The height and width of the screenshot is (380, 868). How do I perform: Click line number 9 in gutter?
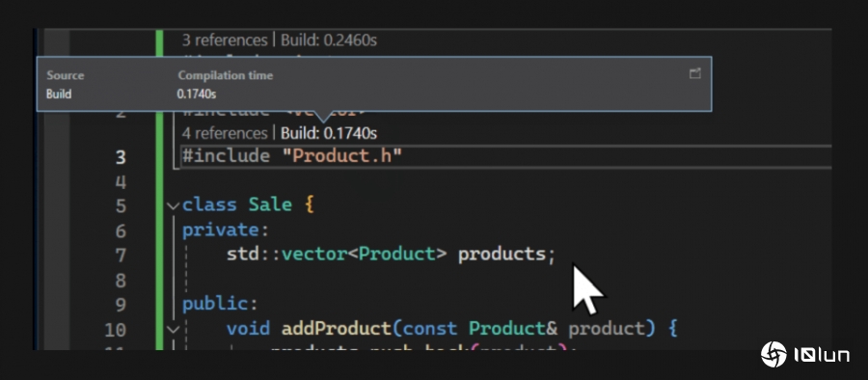coord(121,305)
